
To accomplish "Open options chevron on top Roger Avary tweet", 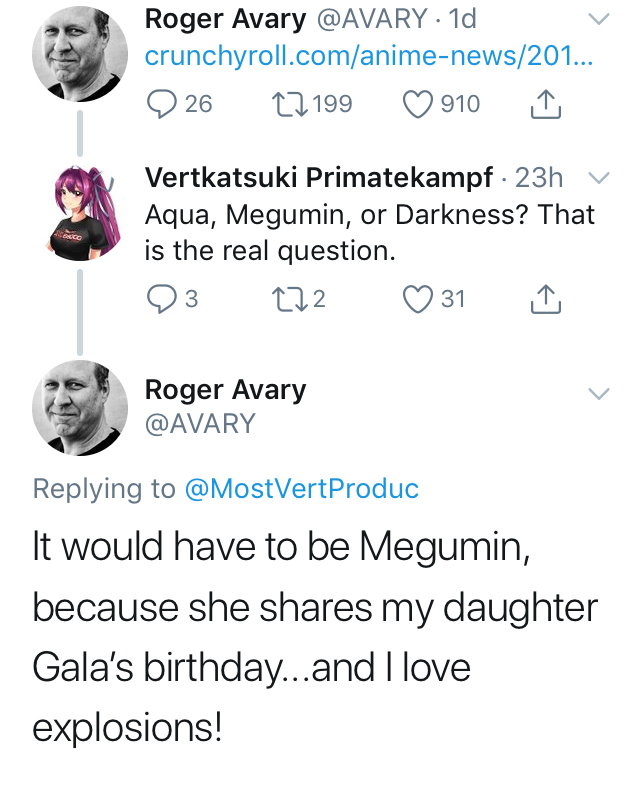I will [x=598, y=19].
